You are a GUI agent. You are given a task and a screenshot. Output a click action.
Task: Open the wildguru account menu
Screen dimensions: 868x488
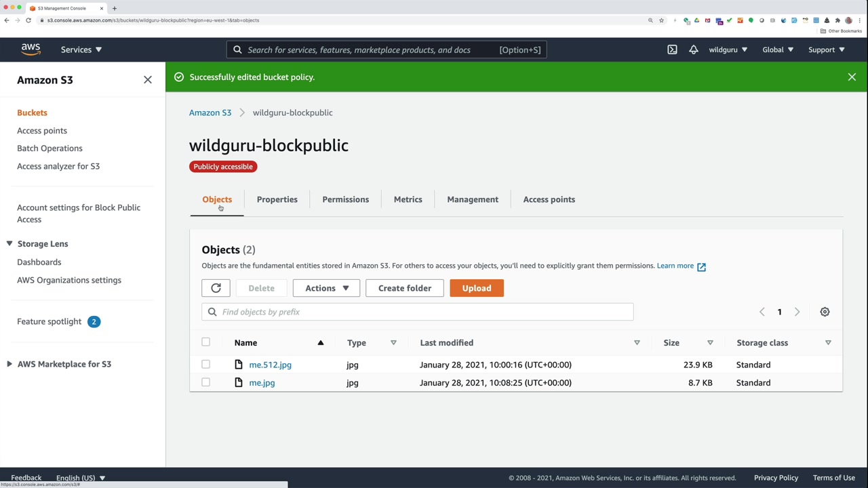tap(728, 49)
